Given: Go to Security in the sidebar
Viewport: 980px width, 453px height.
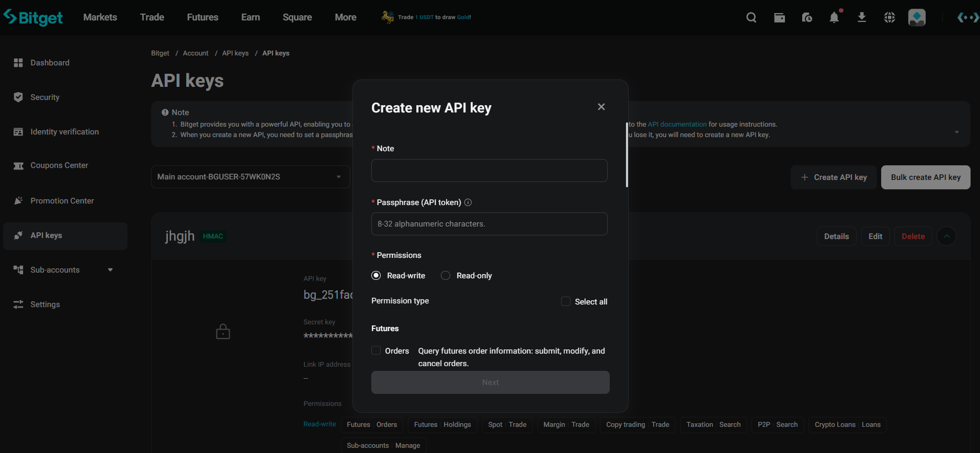Looking at the screenshot, I should (x=45, y=97).
